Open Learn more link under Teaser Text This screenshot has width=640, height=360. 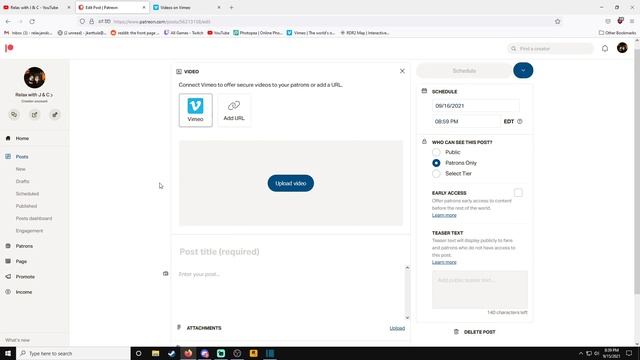pyautogui.click(x=444, y=262)
